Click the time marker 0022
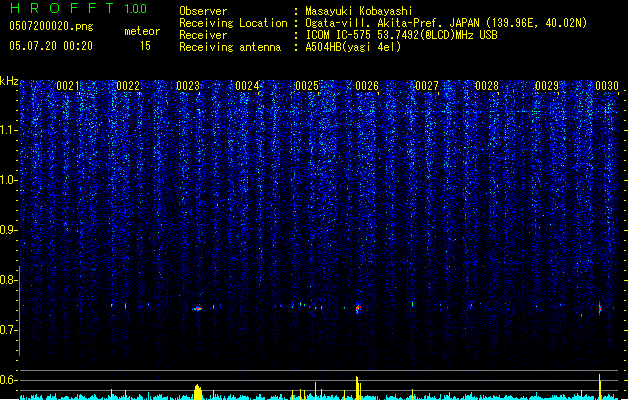This screenshot has width=629, height=400. (x=128, y=86)
